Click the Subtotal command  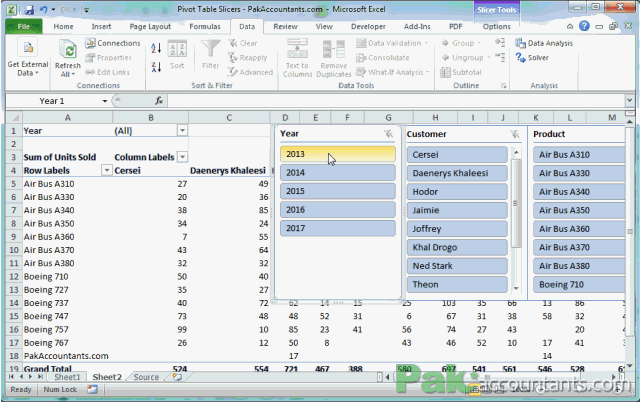(461, 72)
